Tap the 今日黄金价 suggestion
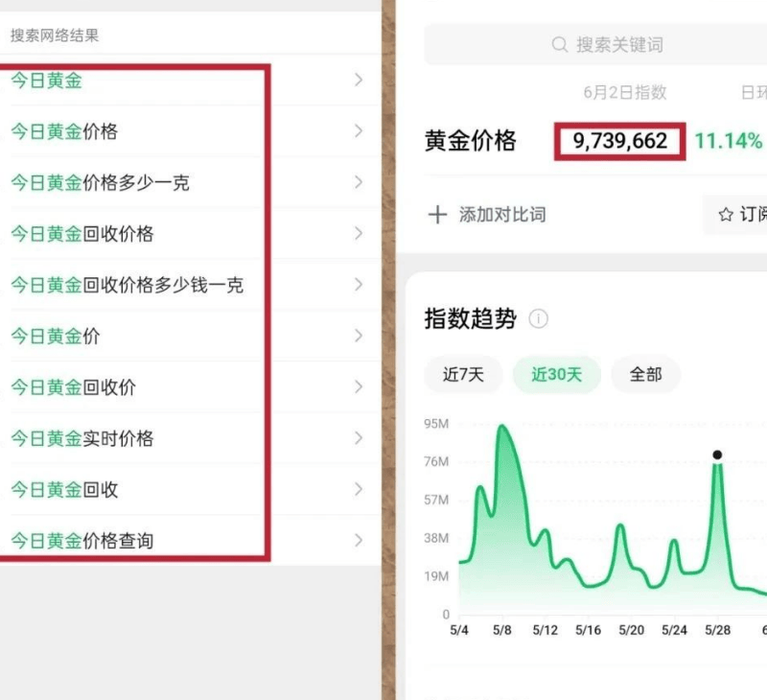 point(56,337)
